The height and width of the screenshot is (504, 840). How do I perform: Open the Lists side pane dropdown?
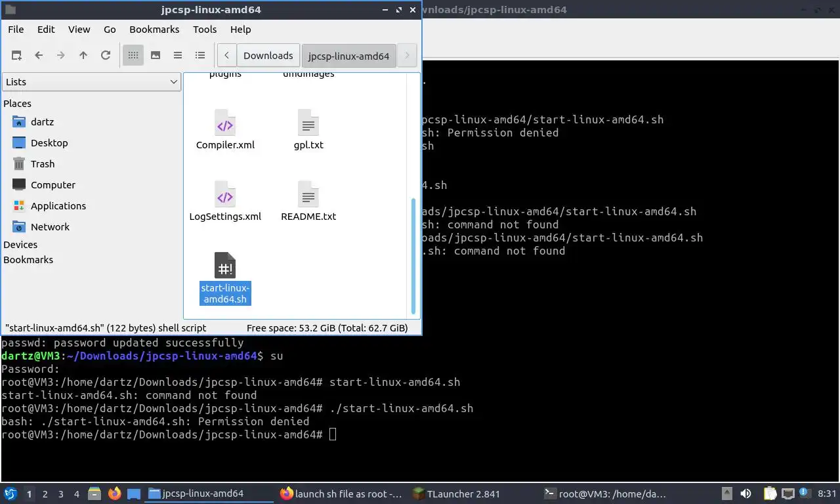tap(91, 82)
